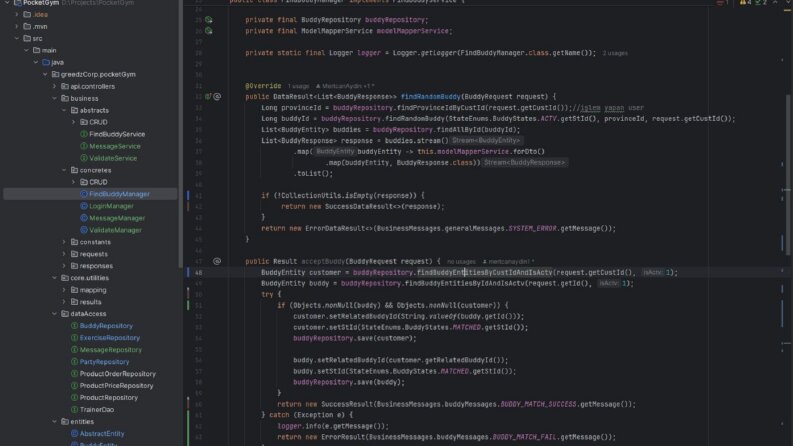
Task: Expand the api.controllers package
Action: pyautogui.click(x=55, y=86)
